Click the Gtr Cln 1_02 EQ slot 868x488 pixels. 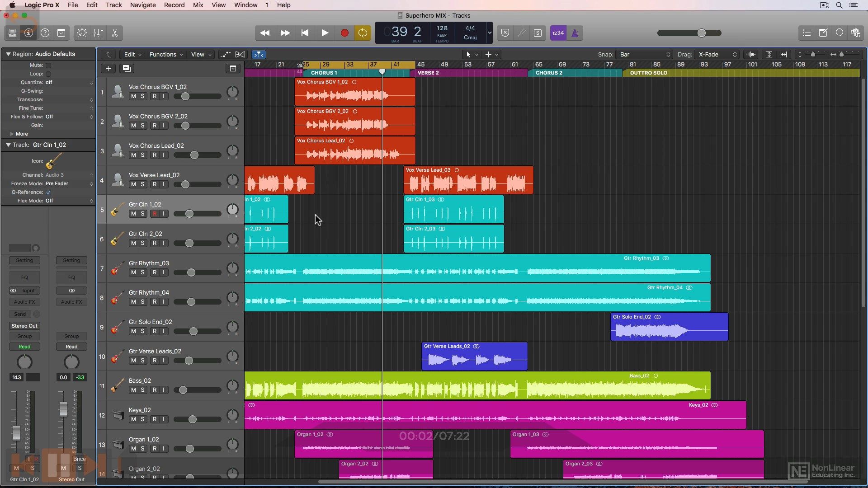click(x=24, y=278)
